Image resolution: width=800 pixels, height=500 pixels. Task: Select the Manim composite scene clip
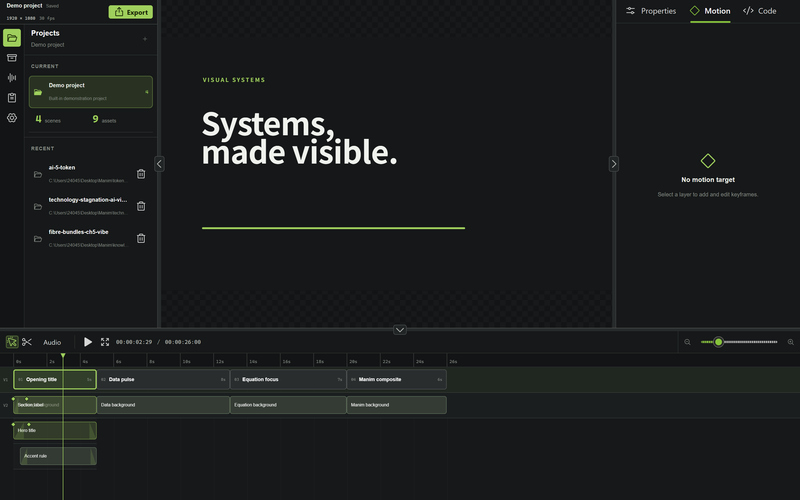point(397,380)
